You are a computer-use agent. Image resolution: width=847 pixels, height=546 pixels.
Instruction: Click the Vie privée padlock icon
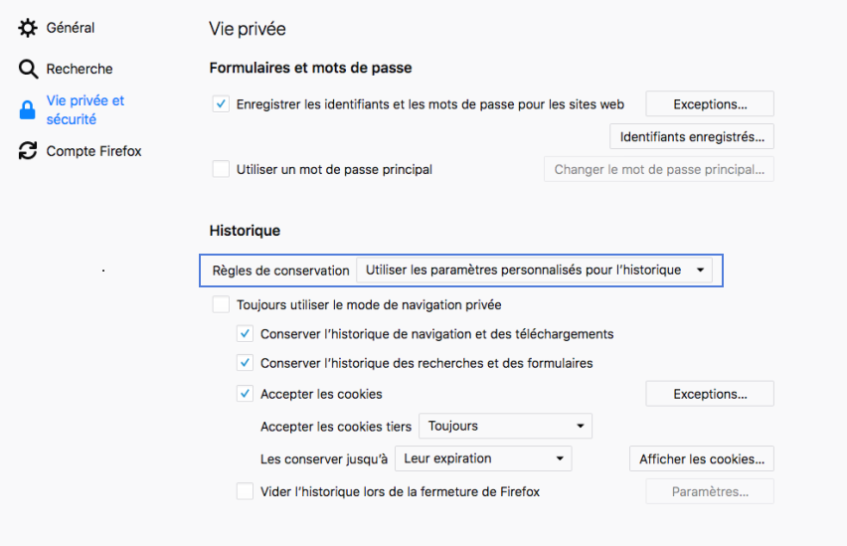(x=28, y=110)
